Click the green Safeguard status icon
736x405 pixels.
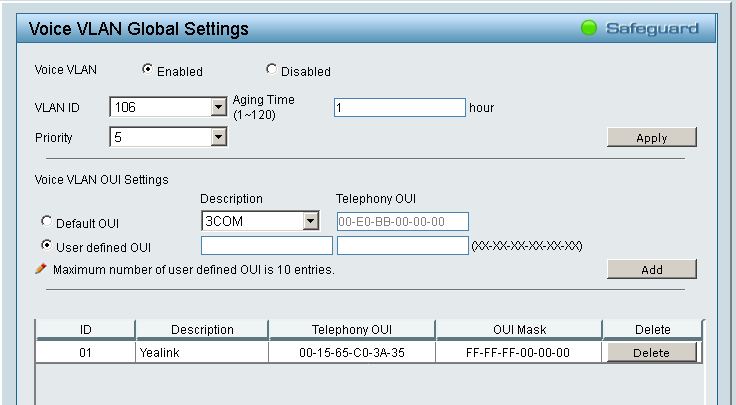pyautogui.click(x=590, y=28)
